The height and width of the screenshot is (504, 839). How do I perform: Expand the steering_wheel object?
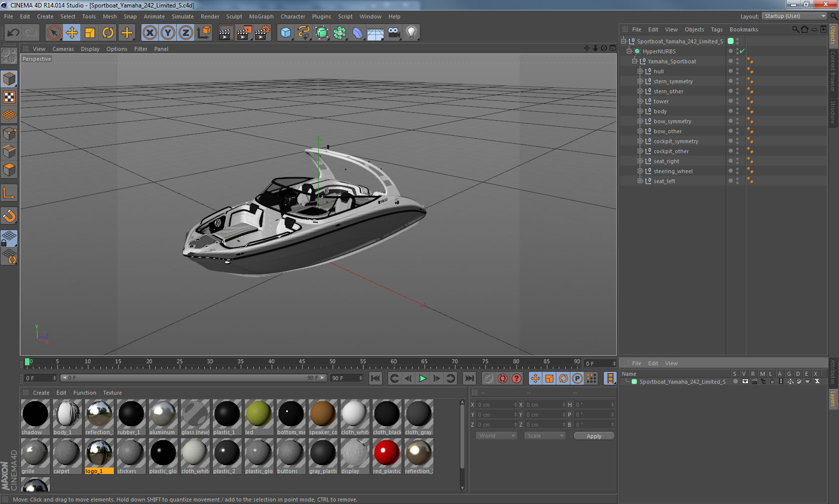point(640,171)
